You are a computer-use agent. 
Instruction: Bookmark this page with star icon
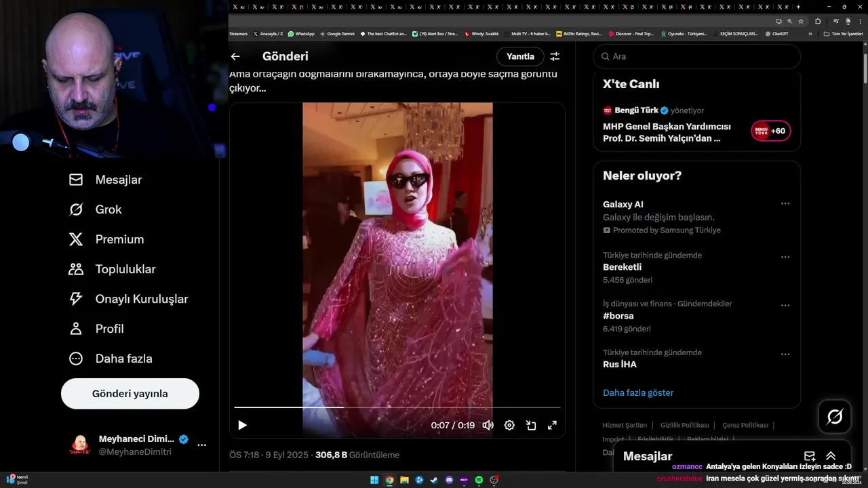(800, 21)
